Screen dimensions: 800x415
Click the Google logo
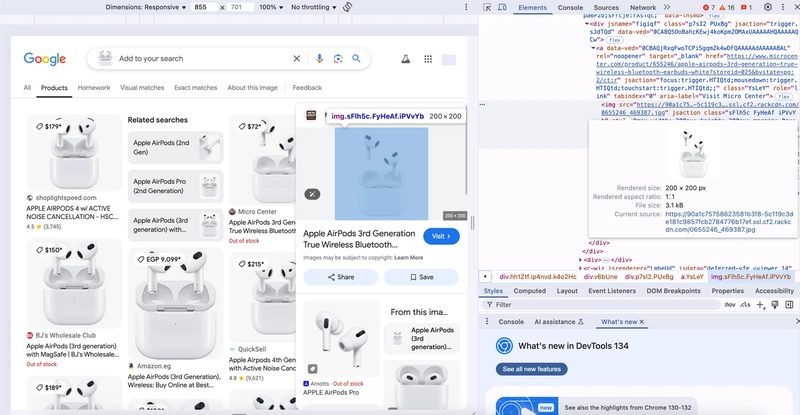click(45, 59)
